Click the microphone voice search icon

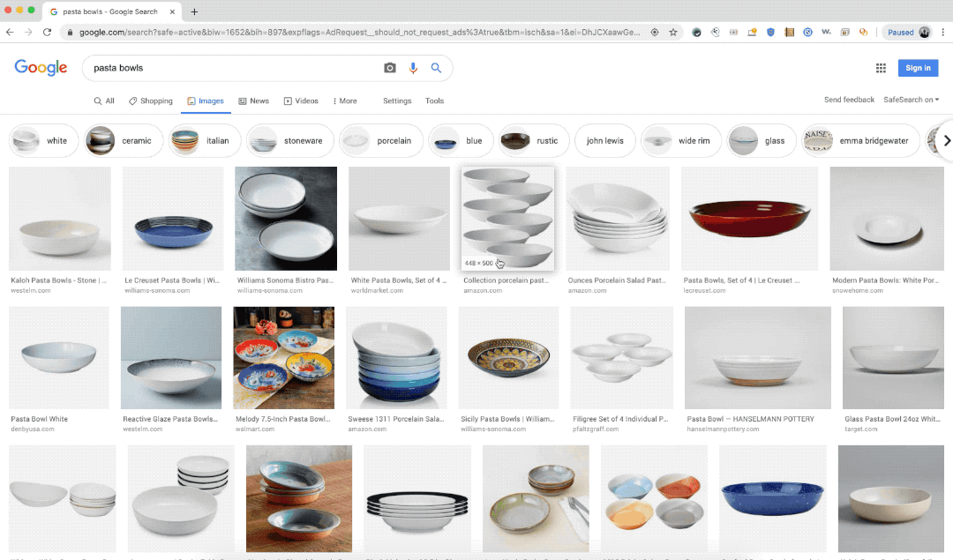click(x=413, y=68)
